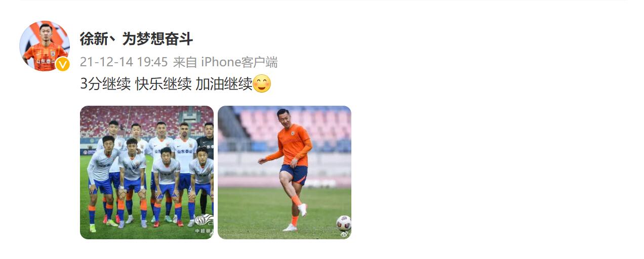Follow the iPhone客户端 source link
Screen dimensions: 644x259
239,62
